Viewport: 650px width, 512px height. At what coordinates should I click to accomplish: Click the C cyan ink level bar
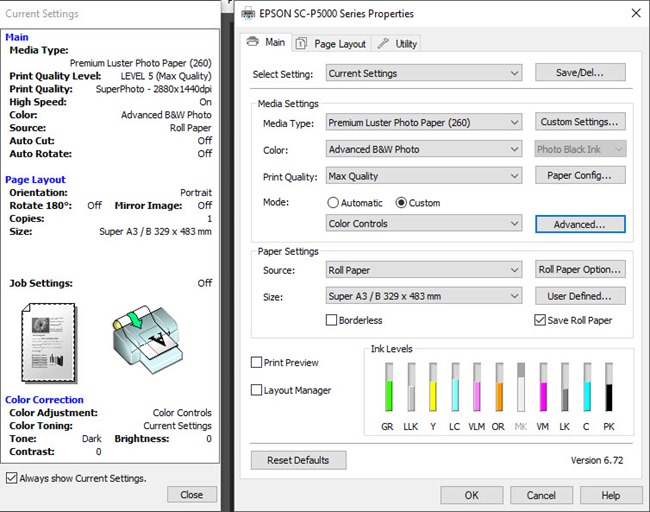pos(587,387)
